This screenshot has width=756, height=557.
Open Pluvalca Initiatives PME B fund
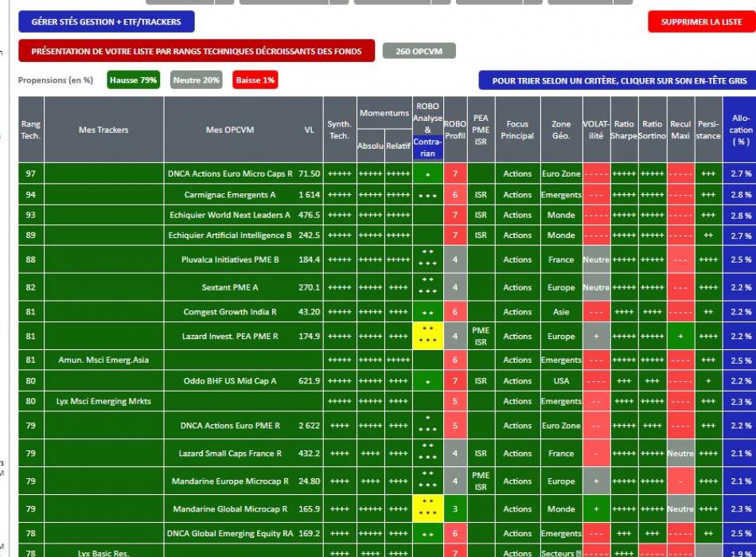click(x=230, y=259)
